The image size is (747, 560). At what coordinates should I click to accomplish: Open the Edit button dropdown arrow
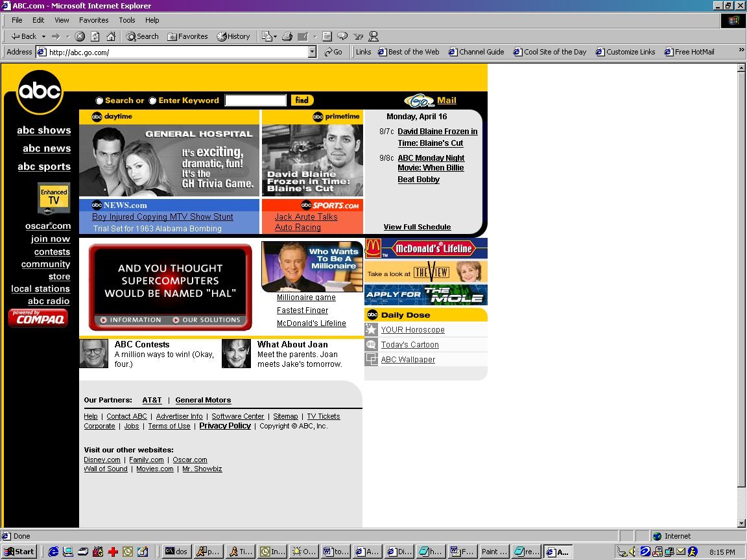(314, 36)
